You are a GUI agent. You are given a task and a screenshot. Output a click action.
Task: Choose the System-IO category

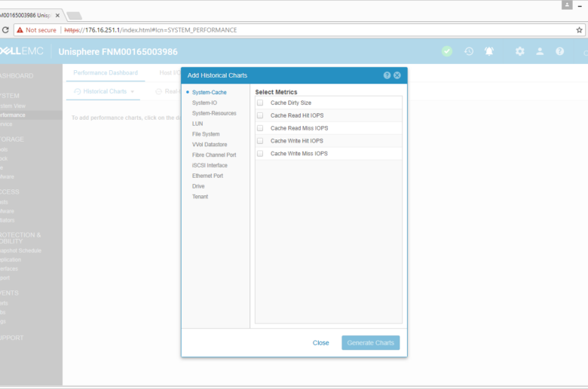point(204,103)
